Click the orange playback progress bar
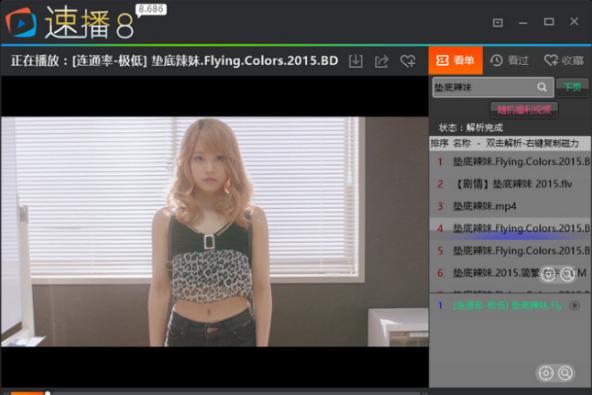 click(x=27, y=393)
